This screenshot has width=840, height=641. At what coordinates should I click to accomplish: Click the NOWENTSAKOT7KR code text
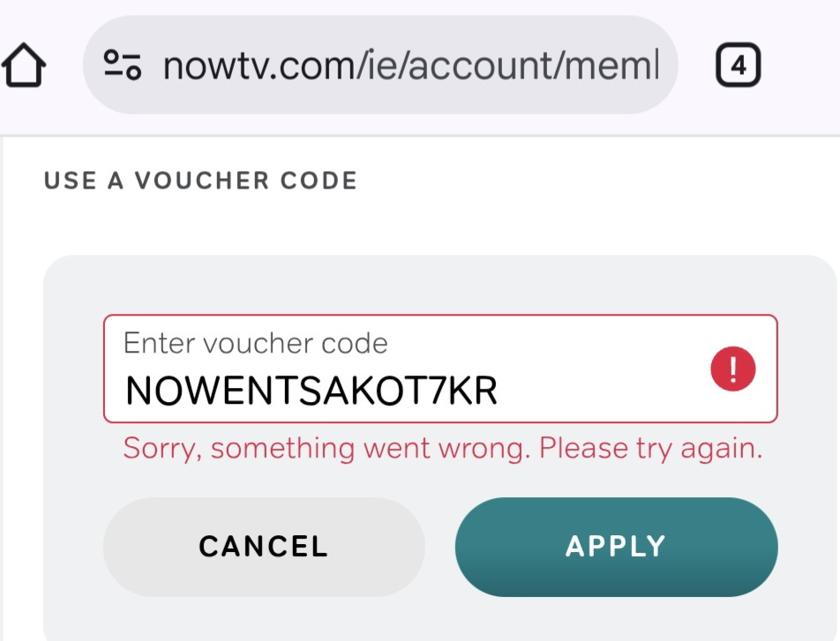click(311, 391)
